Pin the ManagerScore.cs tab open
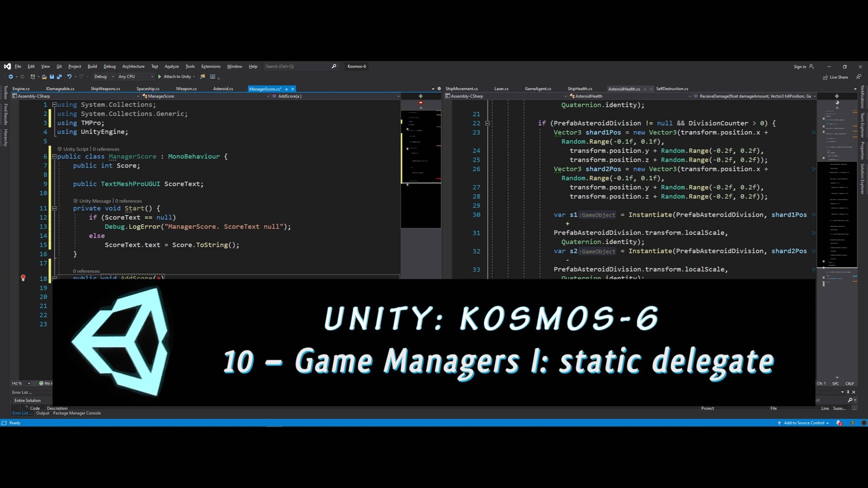Screen dimensions: 868x488 click(x=286, y=89)
